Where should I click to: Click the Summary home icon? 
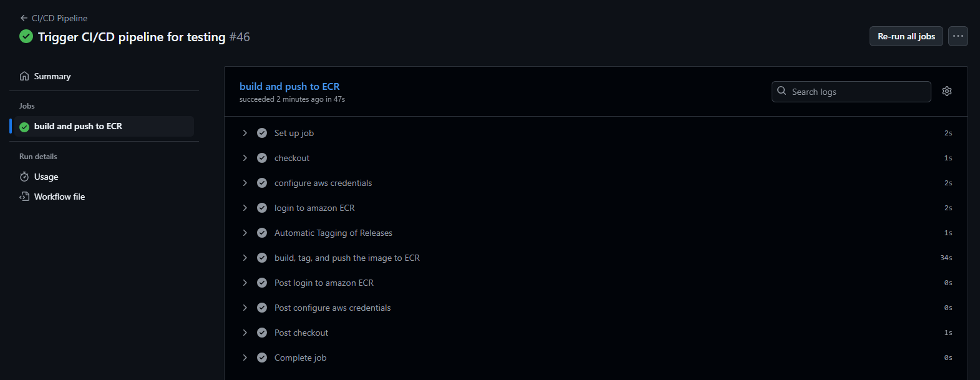pos(24,76)
